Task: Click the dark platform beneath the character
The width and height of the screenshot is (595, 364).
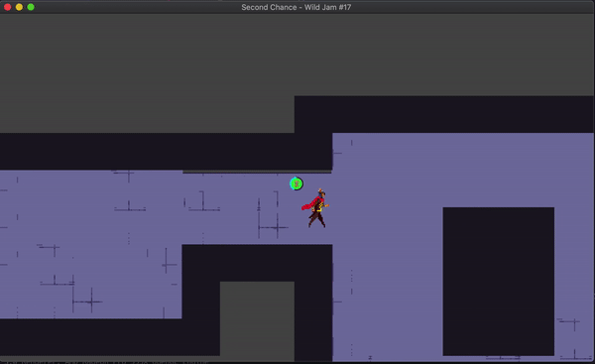Action: point(257,263)
